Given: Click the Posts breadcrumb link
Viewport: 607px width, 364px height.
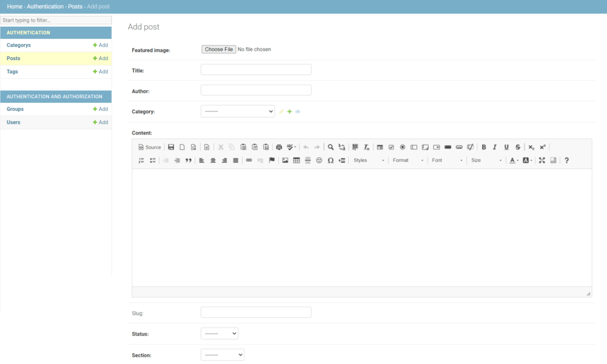Looking at the screenshot, I should (75, 7).
